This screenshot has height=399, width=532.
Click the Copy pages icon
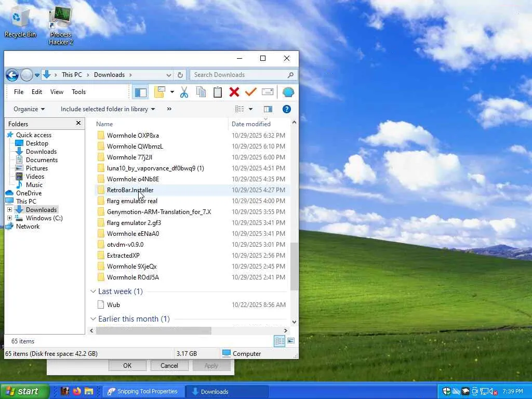click(x=201, y=92)
